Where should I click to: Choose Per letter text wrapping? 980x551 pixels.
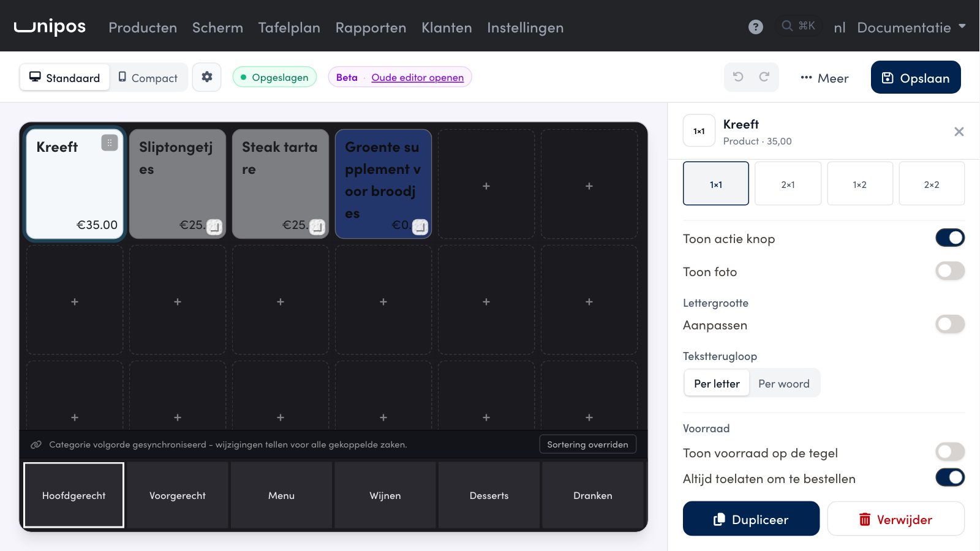click(x=717, y=383)
